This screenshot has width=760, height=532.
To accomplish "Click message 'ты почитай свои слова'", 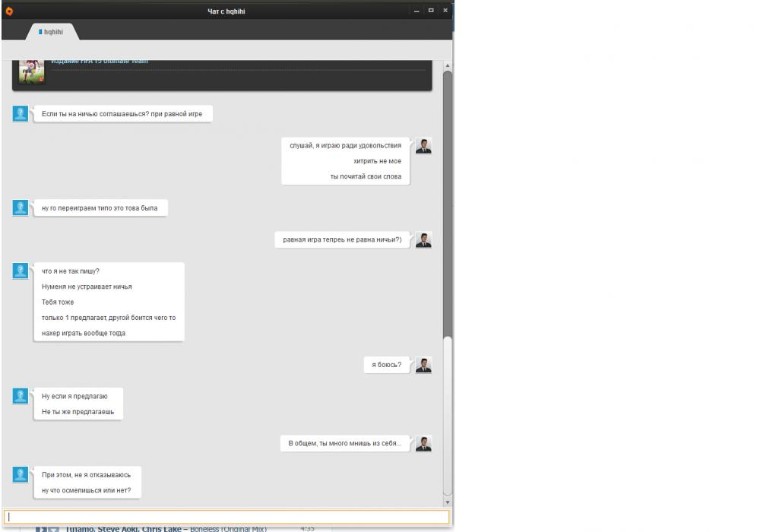I will pyautogui.click(x=366, y=176).
